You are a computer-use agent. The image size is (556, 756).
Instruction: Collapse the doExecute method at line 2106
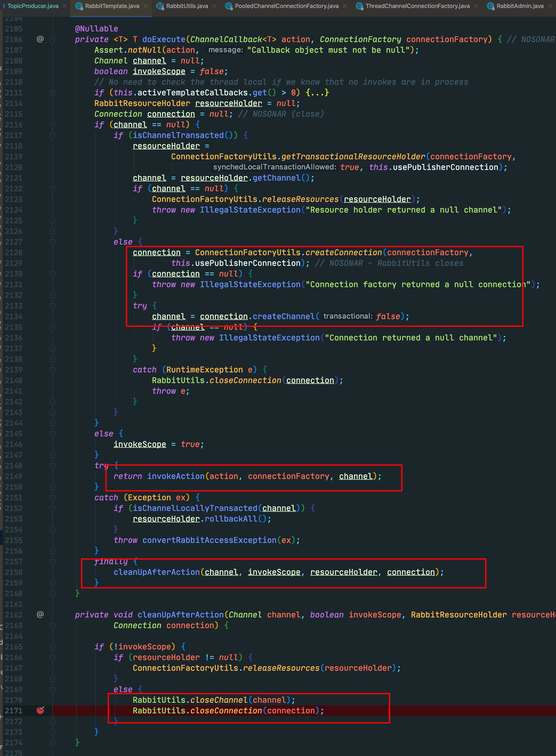pyautogui.click(x=53, y=39)
